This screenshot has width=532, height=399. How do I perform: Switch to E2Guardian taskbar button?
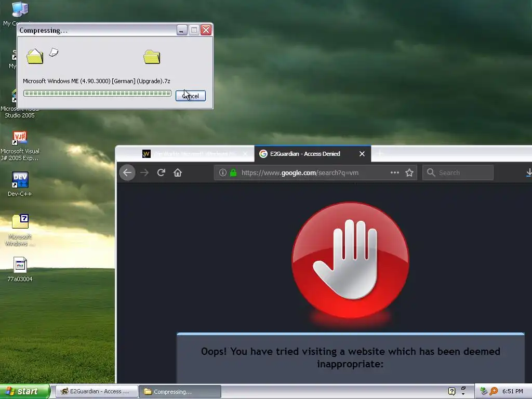[x=97, y=392]
